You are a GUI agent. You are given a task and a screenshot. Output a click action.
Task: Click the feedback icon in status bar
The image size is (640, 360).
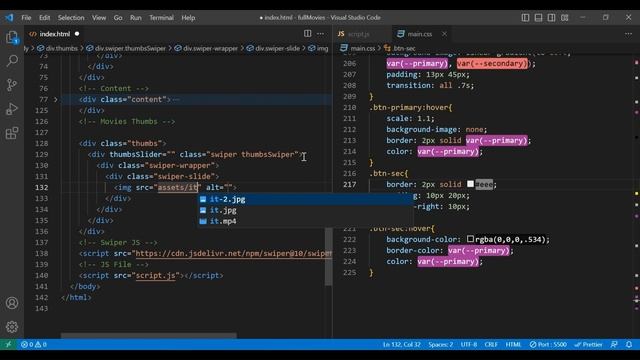pyautogui.click(x=614, y=344)
